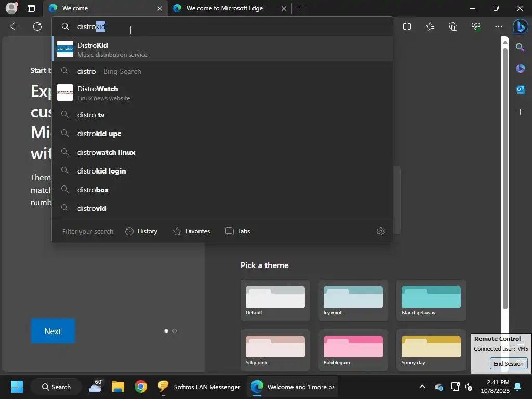This screenshot has height=399, width=532.
Task: Close the Welcome to Microsoft Edge tab
Action: (284, 8)
